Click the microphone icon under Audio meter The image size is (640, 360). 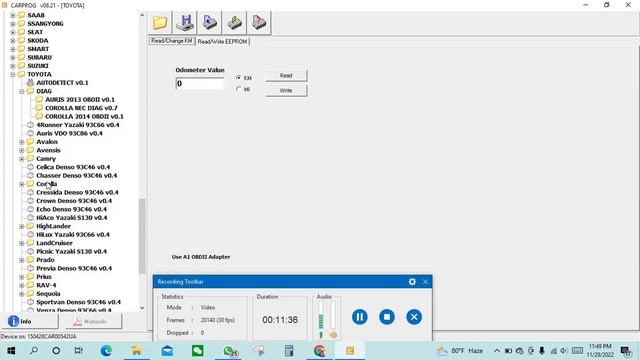[x=321, y=335]
